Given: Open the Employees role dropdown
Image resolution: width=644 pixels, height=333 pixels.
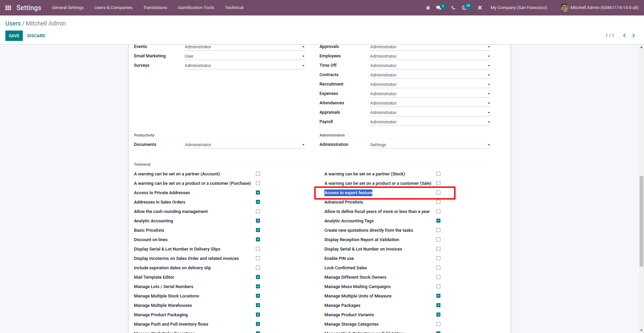Looking at the screenshot, I should point(430,56).
